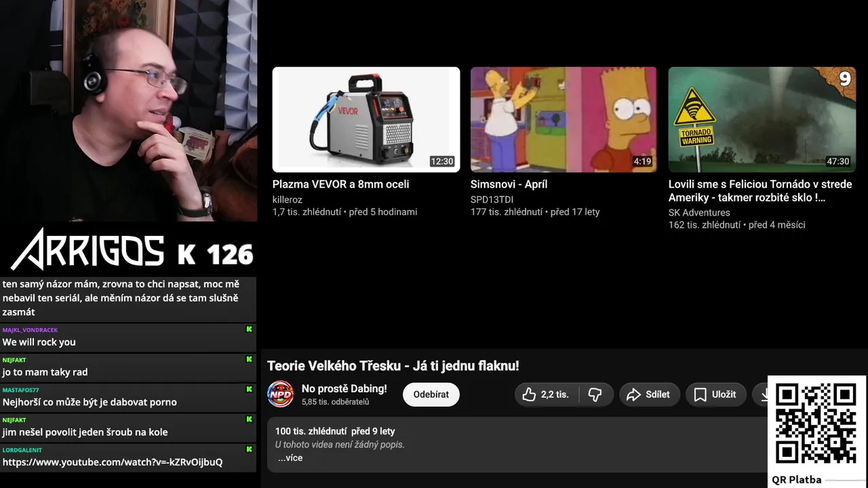The height and width of the screenshot is (488, 868).
Task: Click the chat message "We will rock you"
Action: coord(39,342)
